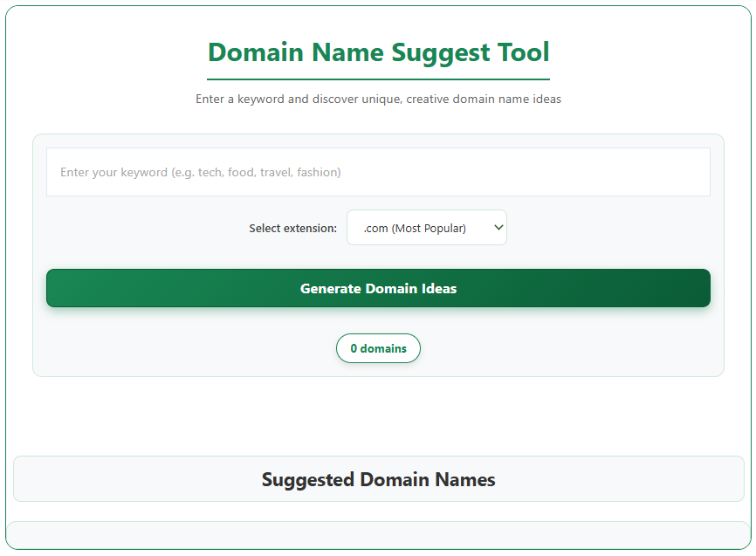The height and width of the screenshot is (556, 756).
Task: Click the Domain Name Suggest Tool heading
Action: pyautogui.click(x=378, y=52)
